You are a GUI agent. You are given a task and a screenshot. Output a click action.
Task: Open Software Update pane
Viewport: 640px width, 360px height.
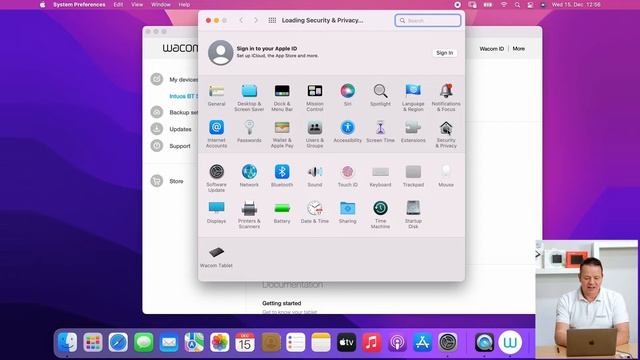coord(216,178)
